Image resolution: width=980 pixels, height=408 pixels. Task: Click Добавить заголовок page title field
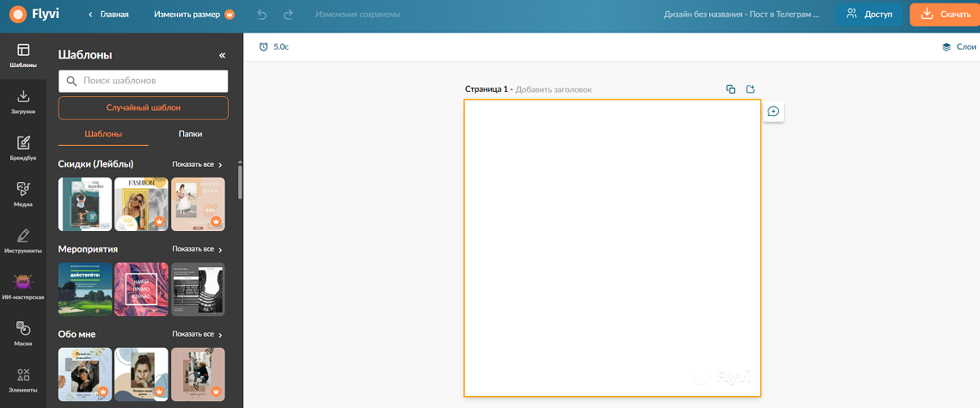point(554,89)
